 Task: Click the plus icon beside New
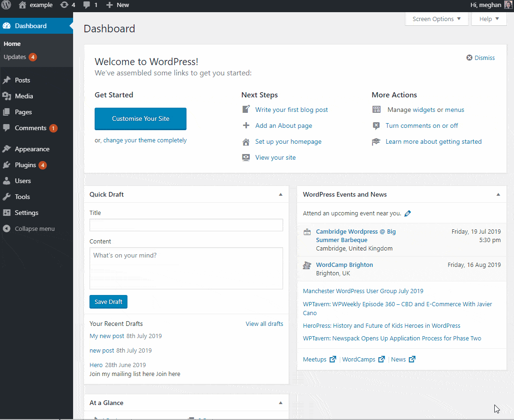[110, 5]
